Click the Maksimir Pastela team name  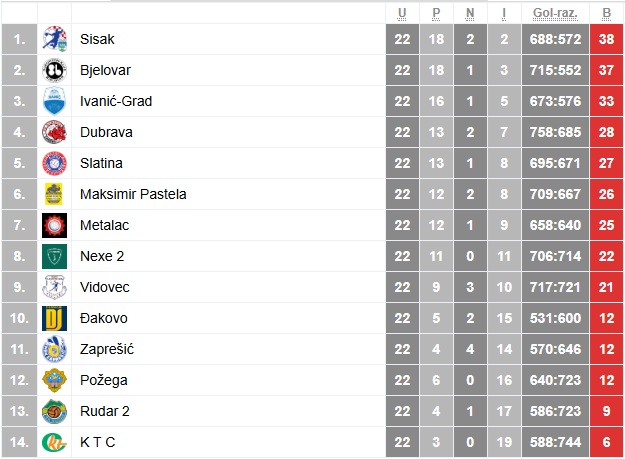[x=133, y=195]
